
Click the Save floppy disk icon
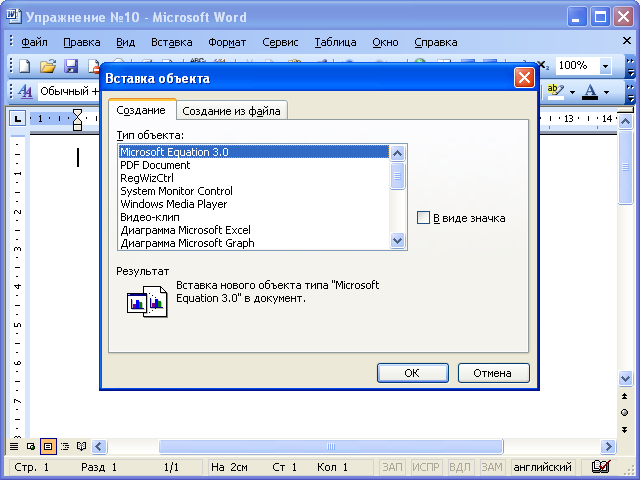click(x=71, y=66)
